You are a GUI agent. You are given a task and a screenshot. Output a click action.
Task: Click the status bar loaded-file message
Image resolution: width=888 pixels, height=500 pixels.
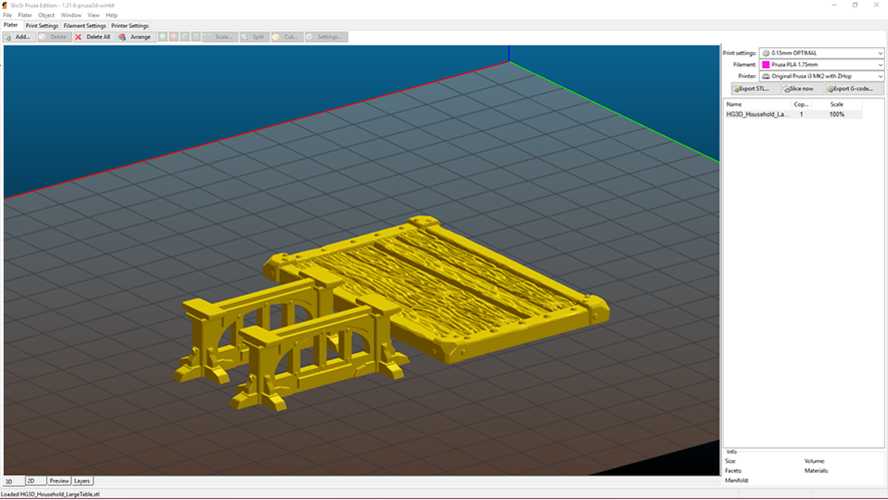[x=50, y=494]
